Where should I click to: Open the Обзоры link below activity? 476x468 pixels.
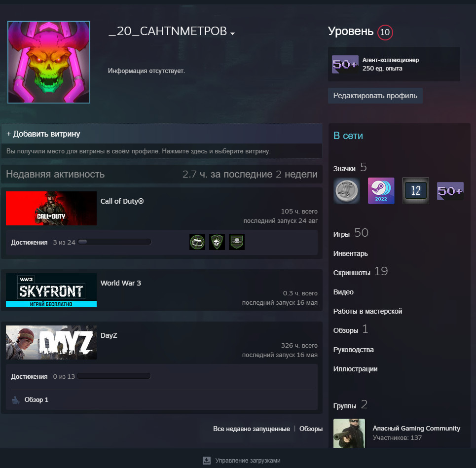point(311,429)
